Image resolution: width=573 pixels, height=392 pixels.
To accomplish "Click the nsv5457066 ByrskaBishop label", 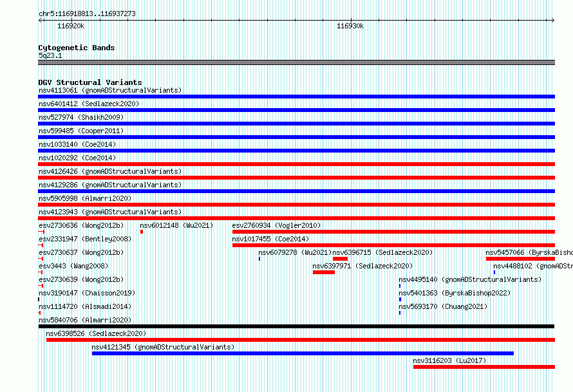I will pos(529,252).
